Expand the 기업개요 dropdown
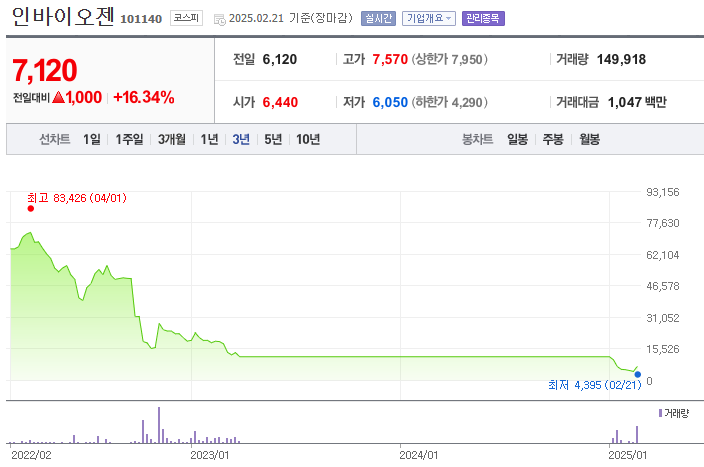 pos(429,18)
